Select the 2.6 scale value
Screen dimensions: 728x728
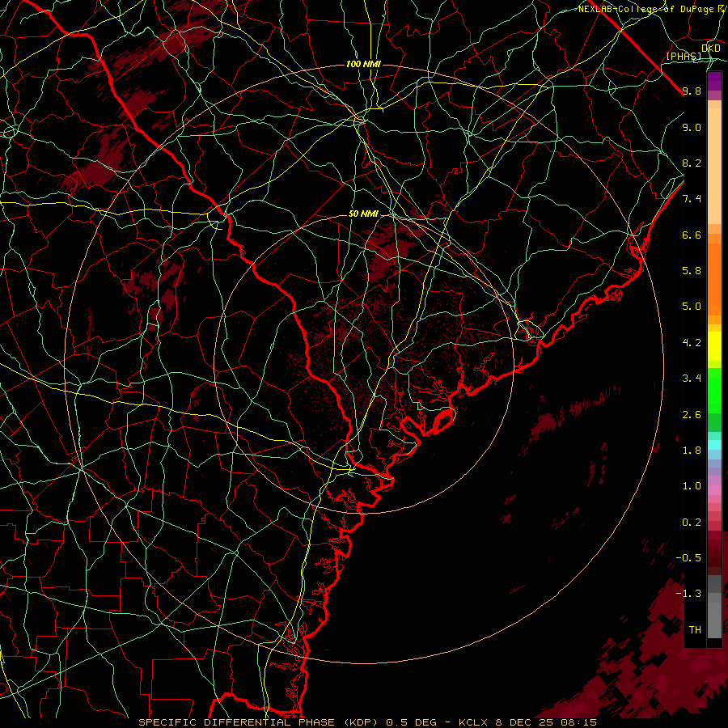click(692, 415)
